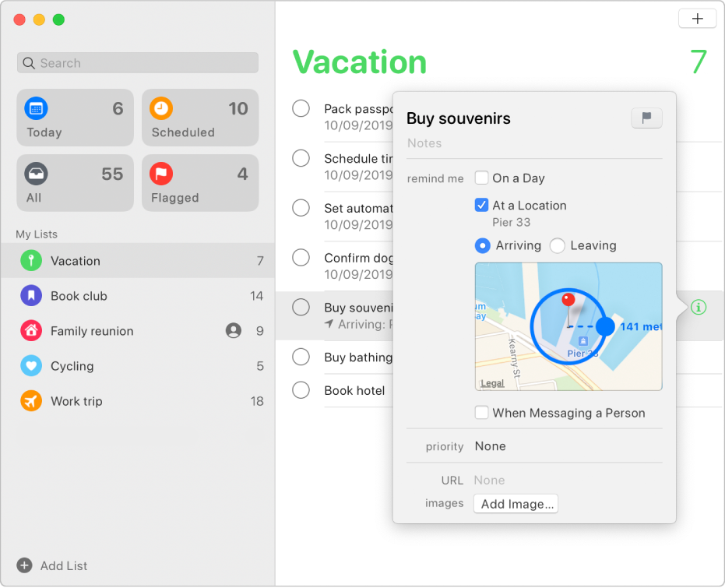Uncheck the At a Location option

tap(480, 206)
